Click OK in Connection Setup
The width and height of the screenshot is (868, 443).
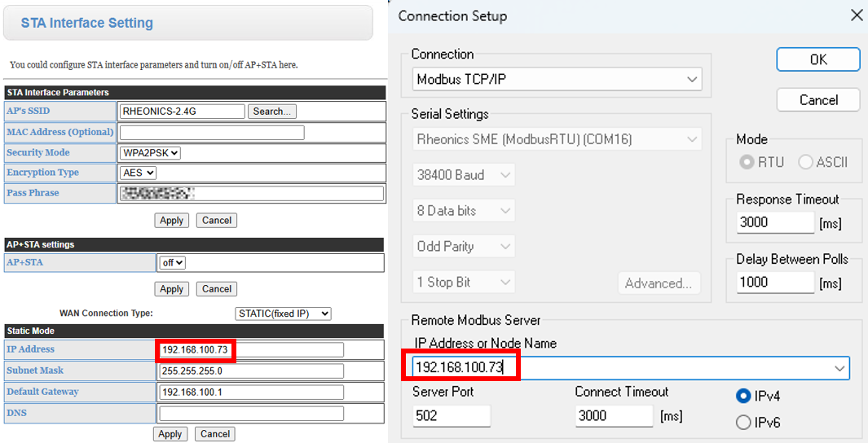pyautogui.click(x=818, y=59)
